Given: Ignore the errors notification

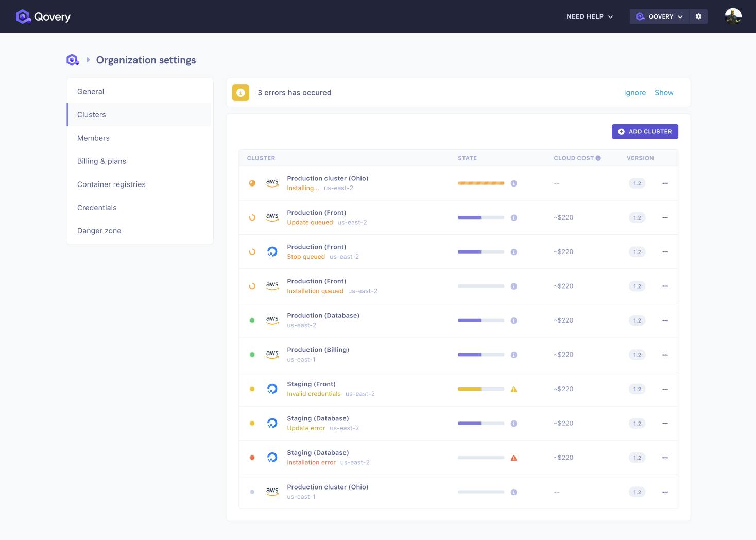Looking at the screenshot, I should coord(634,93).
